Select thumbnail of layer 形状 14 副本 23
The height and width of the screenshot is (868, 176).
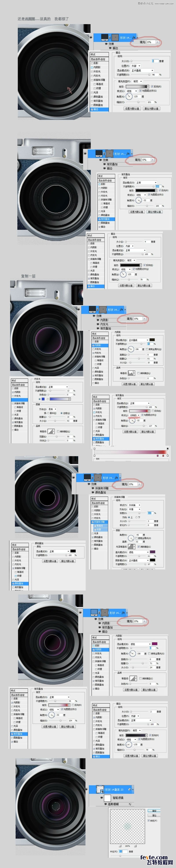[100, 789]
